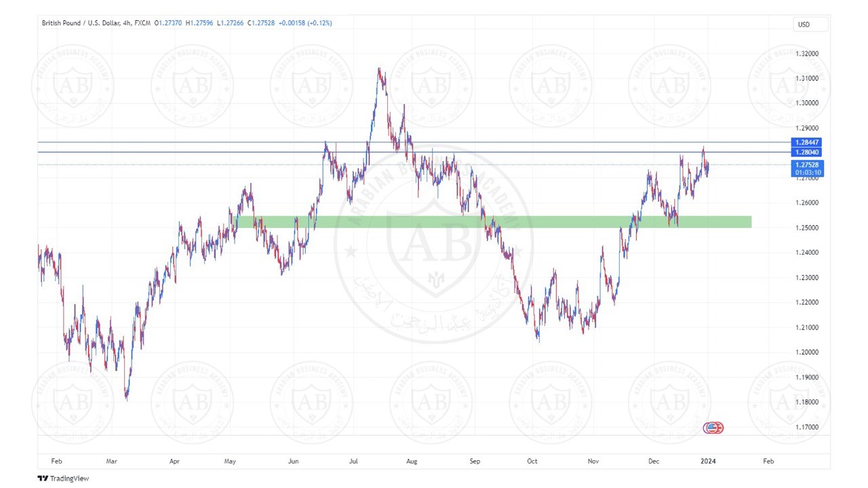The height and width of the screenshot is (488, 868).
Task: Select the low value L1.27266
Action: 230,23
